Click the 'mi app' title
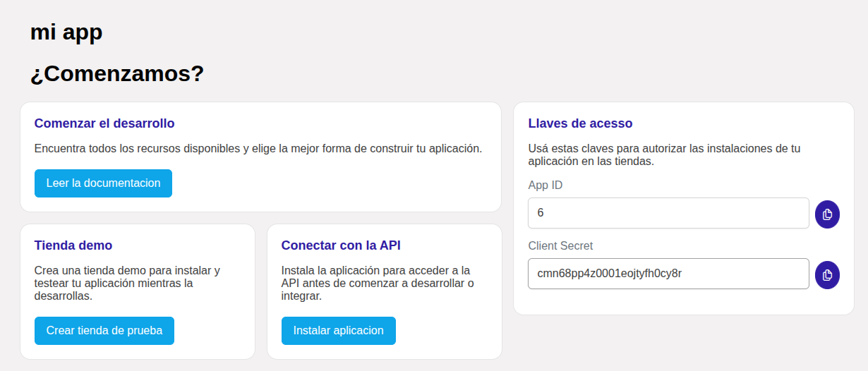The height and width of the screenshot is (371, 868). (66, 32)
